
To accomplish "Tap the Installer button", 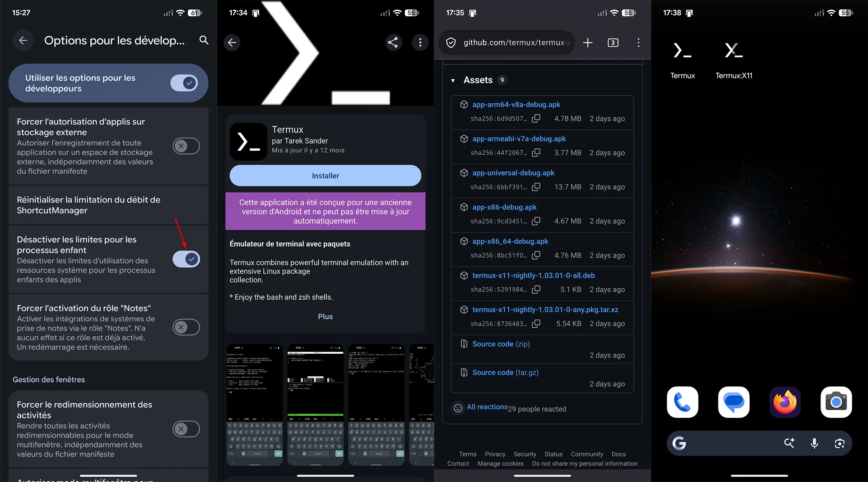I will tap(325, 176).
